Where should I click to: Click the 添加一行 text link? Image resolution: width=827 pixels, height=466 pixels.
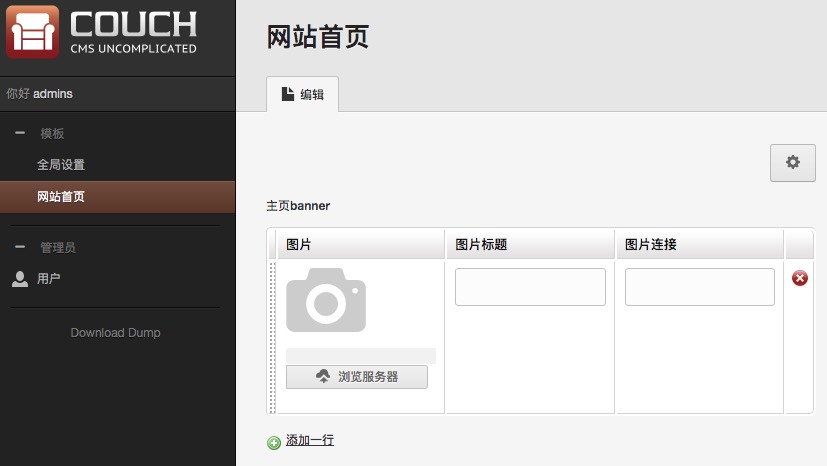point(310,440)
